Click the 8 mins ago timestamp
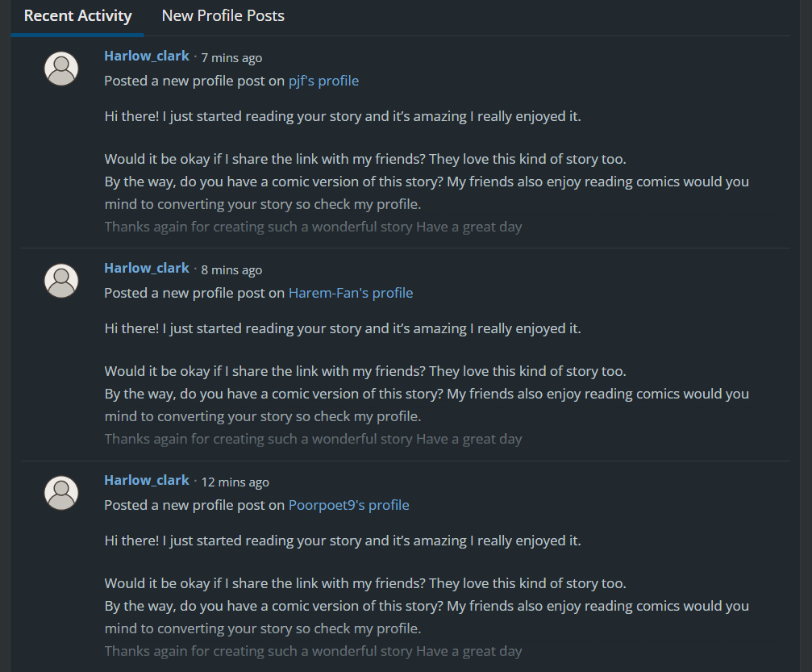The image size is (812, 672). (231, 269)
